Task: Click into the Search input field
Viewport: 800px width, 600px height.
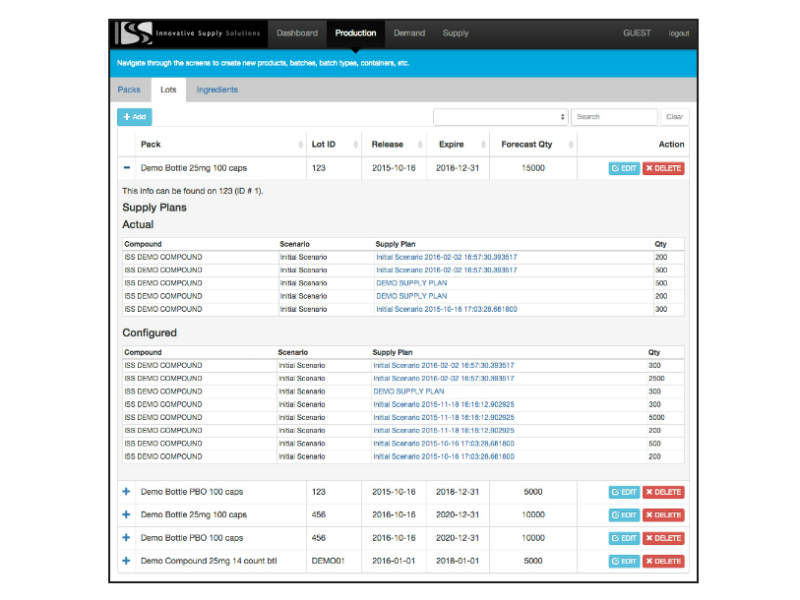Action: pos(614,117)
